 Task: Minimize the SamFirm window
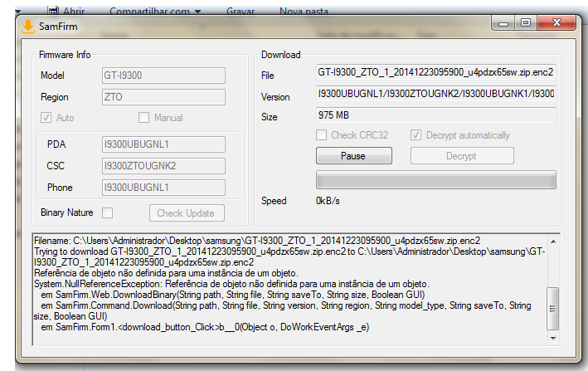503,23
